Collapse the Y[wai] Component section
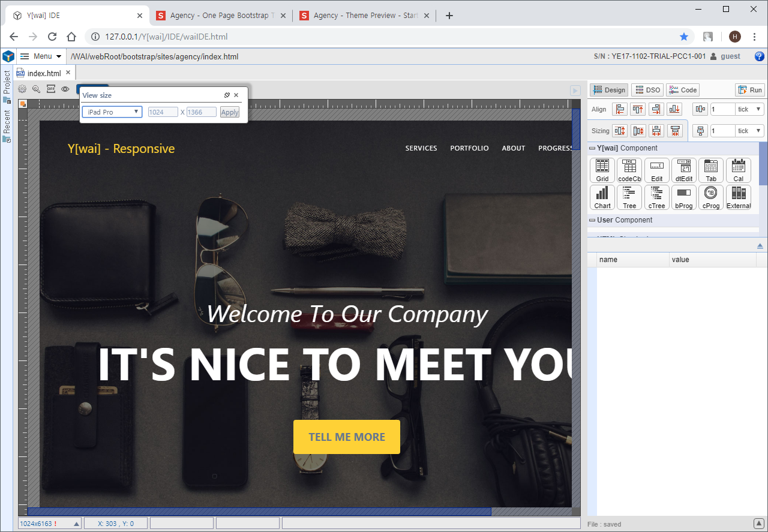 [592, 148]
